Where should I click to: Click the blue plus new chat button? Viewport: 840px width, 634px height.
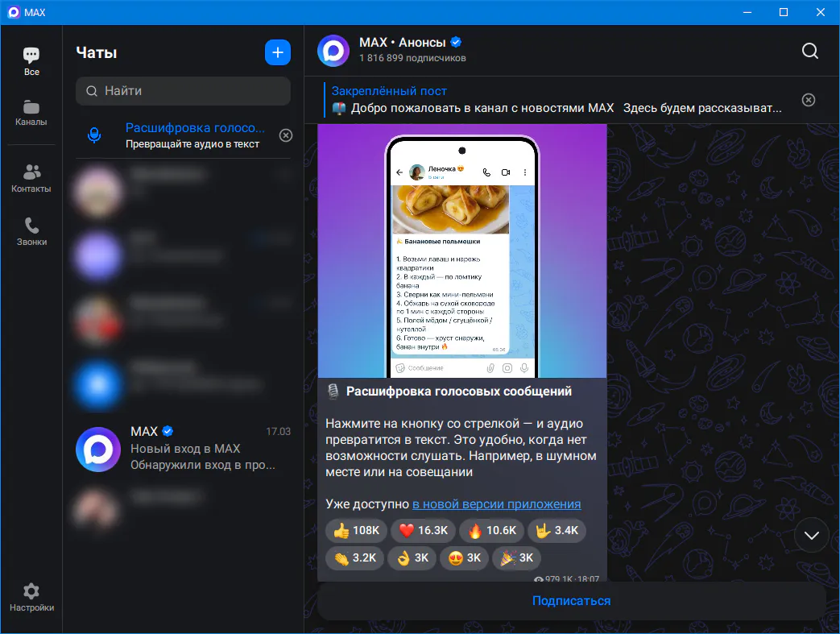[x=278, y=52]
